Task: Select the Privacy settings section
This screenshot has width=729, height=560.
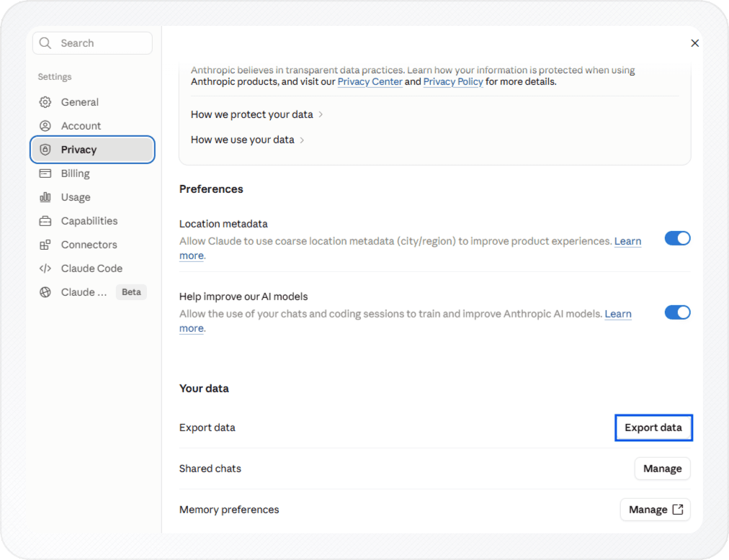Action: coord(92,150)
